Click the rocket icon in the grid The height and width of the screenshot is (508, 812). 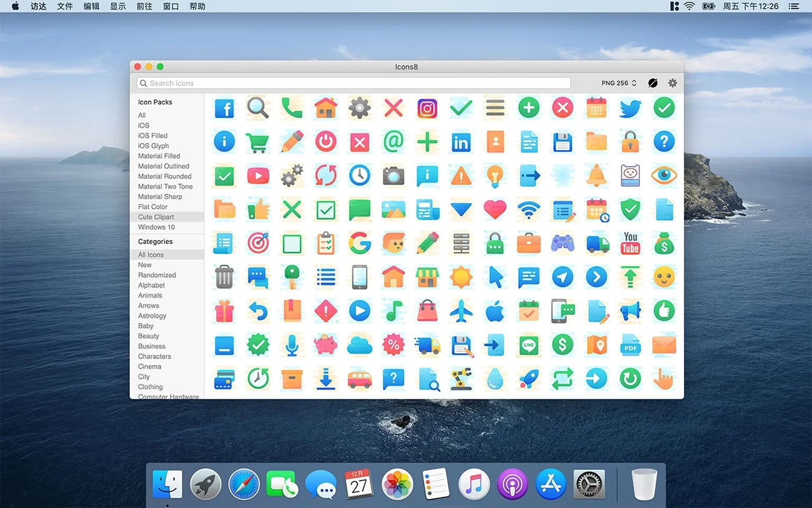click(528, 378)
